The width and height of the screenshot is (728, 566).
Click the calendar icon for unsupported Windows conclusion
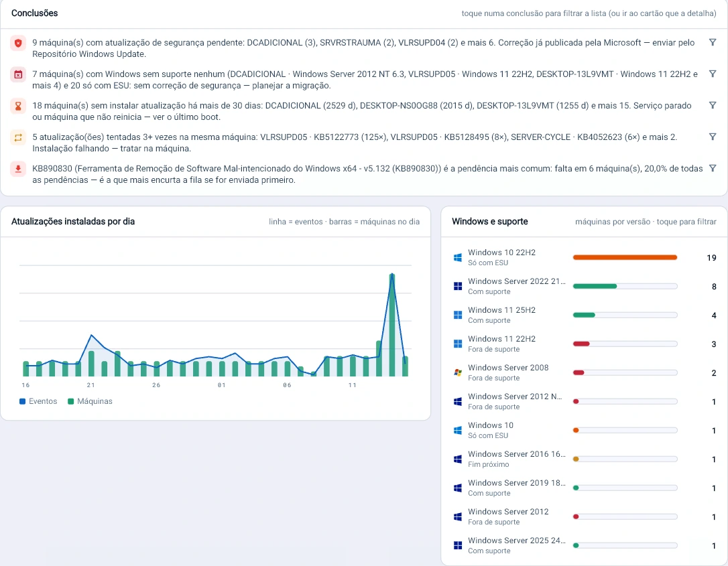[18, 75]
